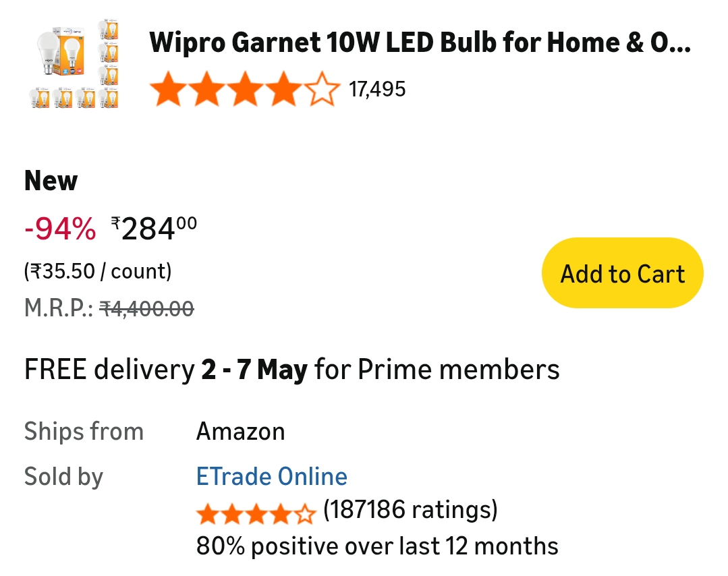728x576 pixels.
Task: Open the Wipro Garnet 10W LED Bulb title
Action: coord(420,43)
